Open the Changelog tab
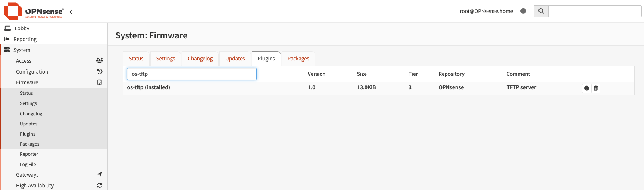This screenshot has width=644, height=190. 200,59
